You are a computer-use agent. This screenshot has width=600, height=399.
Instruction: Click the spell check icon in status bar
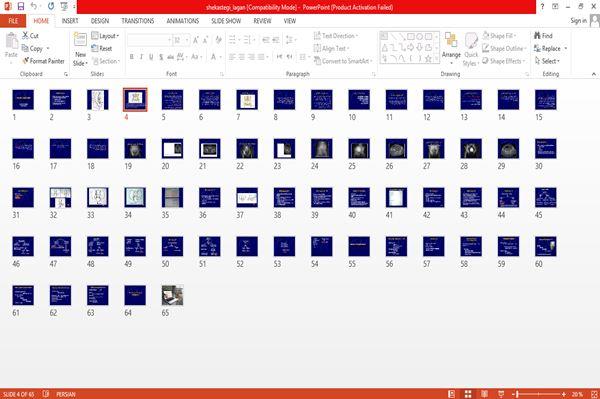(46, 394)
